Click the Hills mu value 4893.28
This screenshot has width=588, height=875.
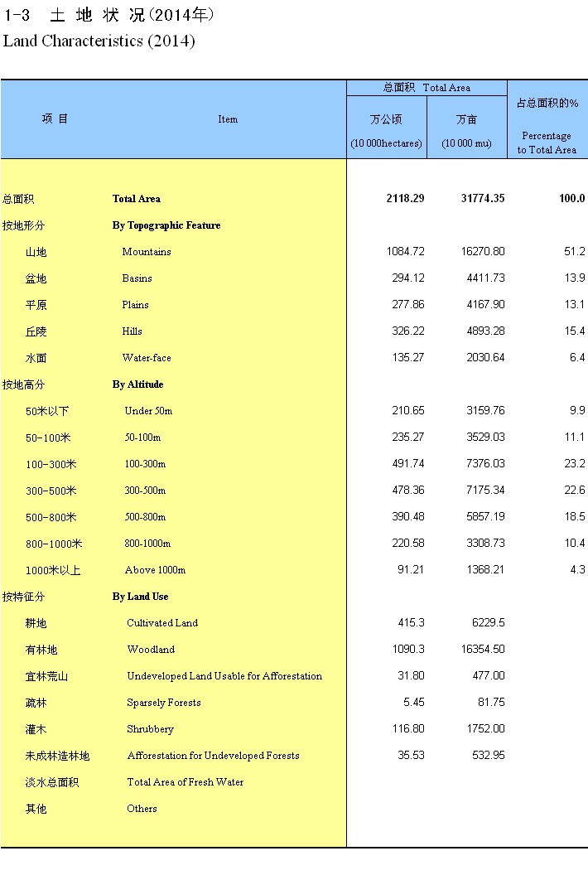coord(482,331)
